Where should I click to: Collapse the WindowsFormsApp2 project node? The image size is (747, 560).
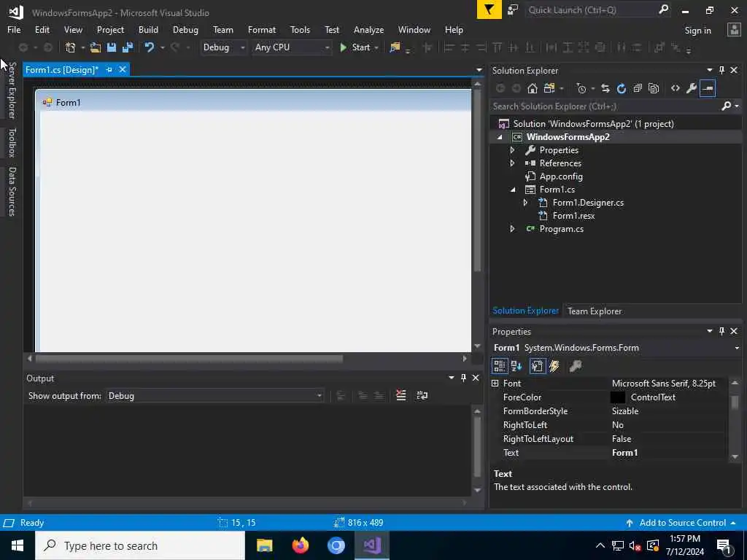pos(500,137)
